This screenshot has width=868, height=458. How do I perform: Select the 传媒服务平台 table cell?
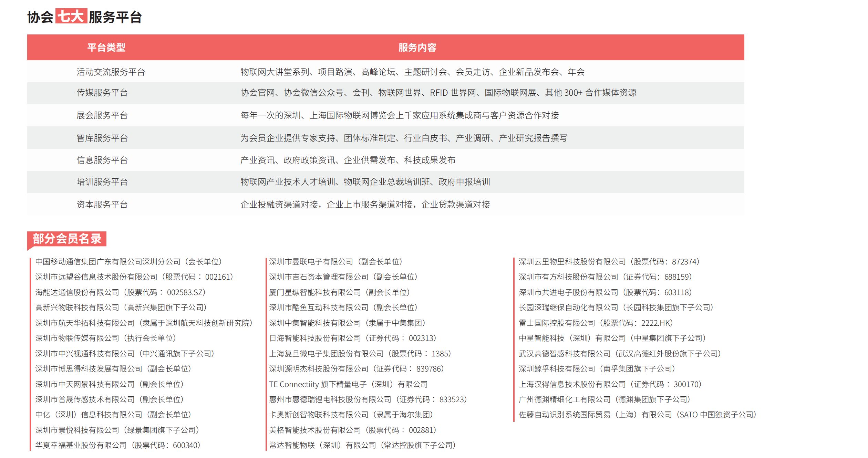click(x=102, y=93)
